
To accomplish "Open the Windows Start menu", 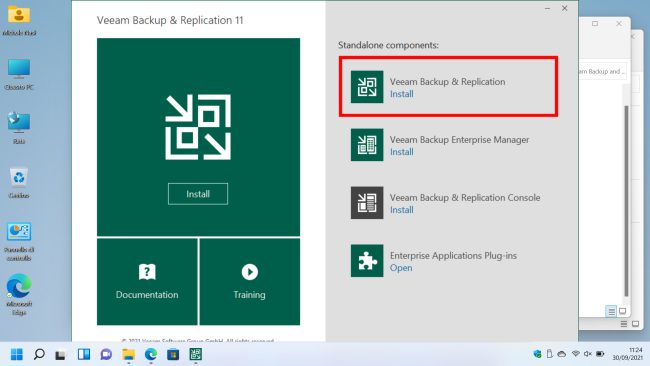I will (17, 354).
